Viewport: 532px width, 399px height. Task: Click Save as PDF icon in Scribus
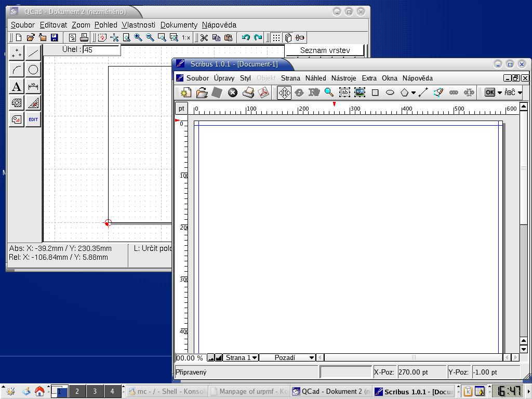point(263,92)
